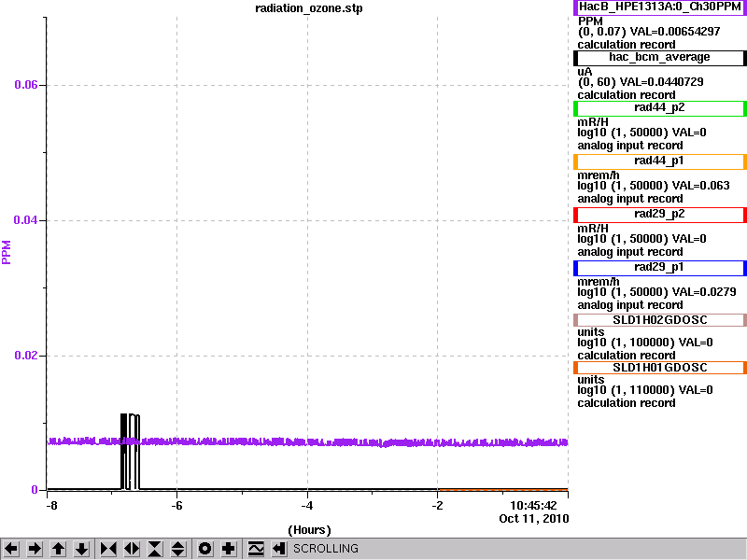Viewport: 747px width, 560px height.
Task: Click the -6 hours tick label
Action: 176,506
